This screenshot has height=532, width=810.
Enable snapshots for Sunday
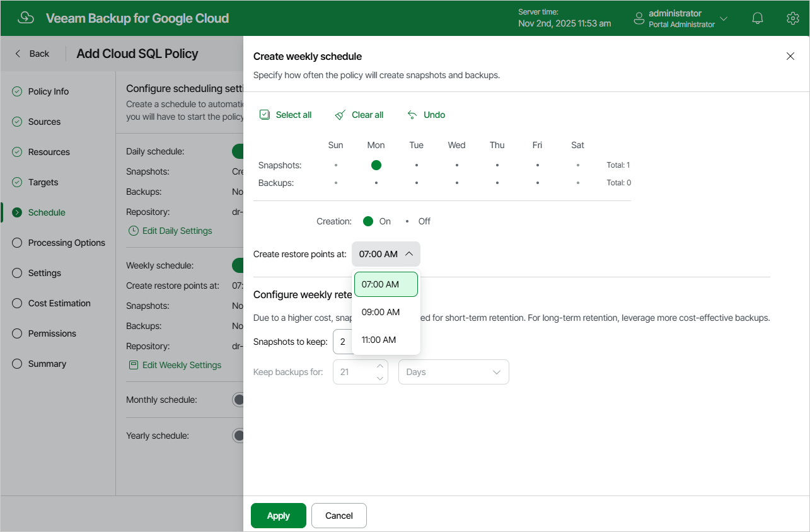tap(336, 165)
